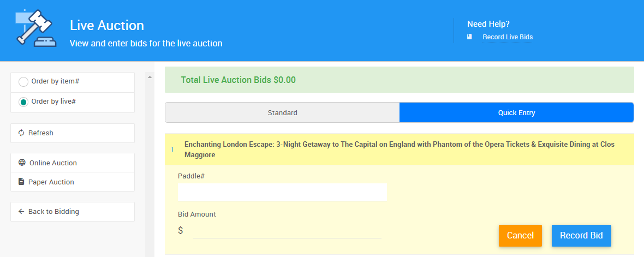Open the Online Auction link
644x257 pixels.
coord(53,163)
